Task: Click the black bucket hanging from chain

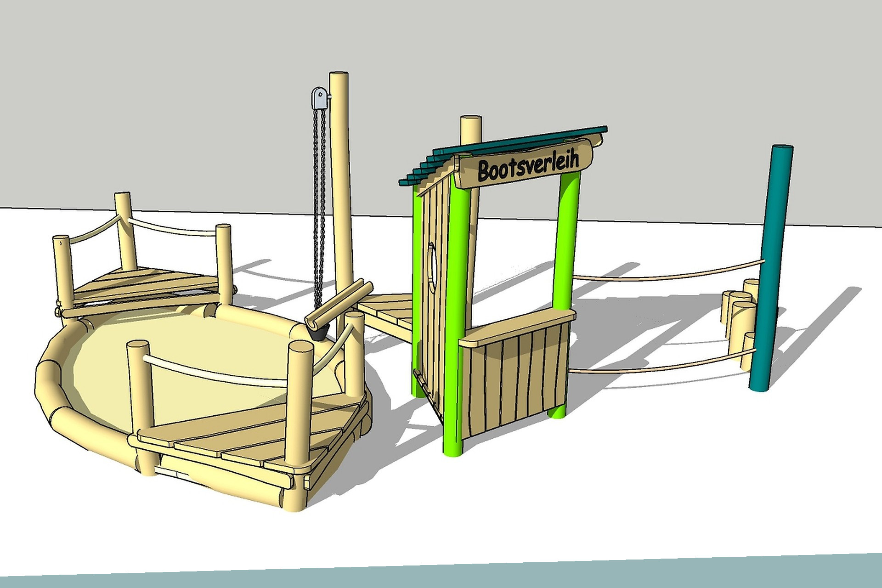Action: [319, 333]
